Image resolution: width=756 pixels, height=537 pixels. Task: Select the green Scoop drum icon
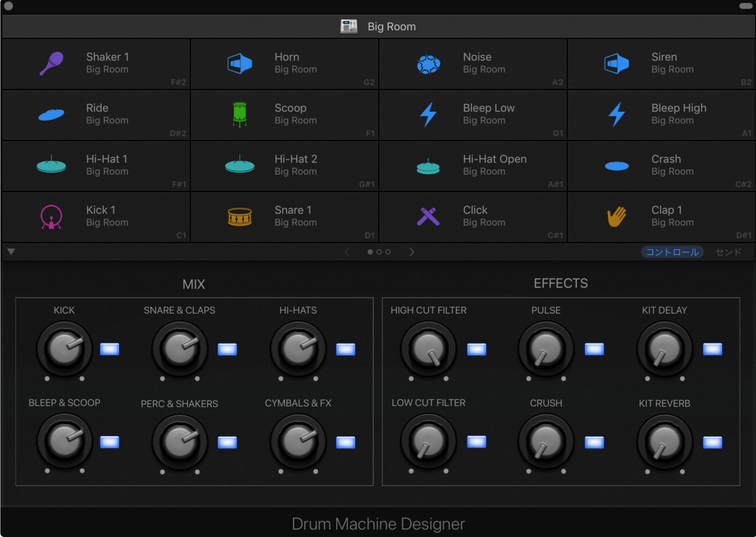pos(240,115)
